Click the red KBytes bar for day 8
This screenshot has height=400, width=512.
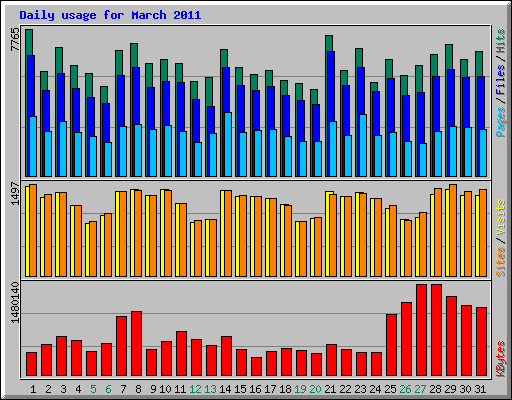[x=136, y=343]
